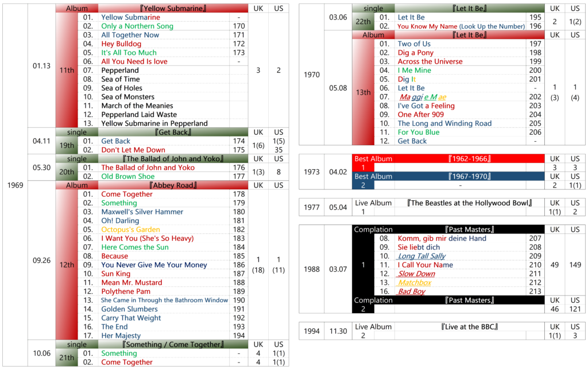Viewport: 588px width, 370px height.
Task: Click the '09.26' release date cell
Action: click(x=41, y=260)
